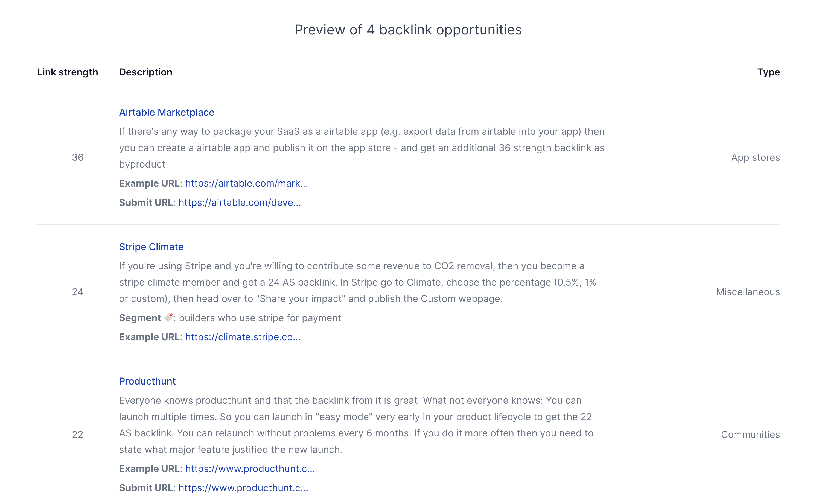Follow the Airtable Submit URL link
Image resolution: width=816 pixels, height=504 pixels.
[240, 202]
